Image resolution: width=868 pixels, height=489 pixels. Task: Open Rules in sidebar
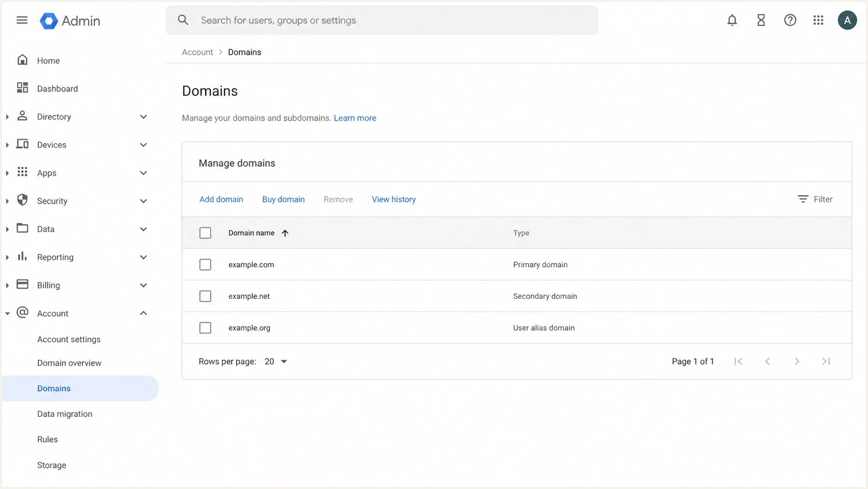[47, 439]
